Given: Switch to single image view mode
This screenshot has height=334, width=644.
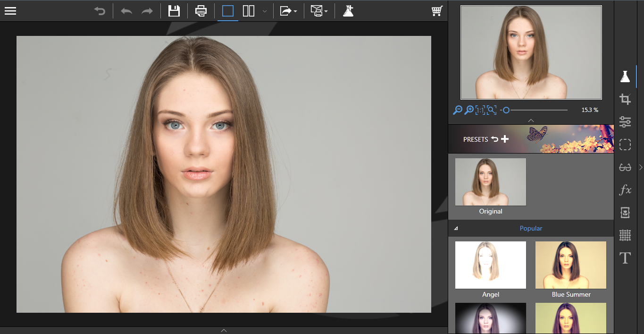Looking at the screenshot, I should (227, 10).
